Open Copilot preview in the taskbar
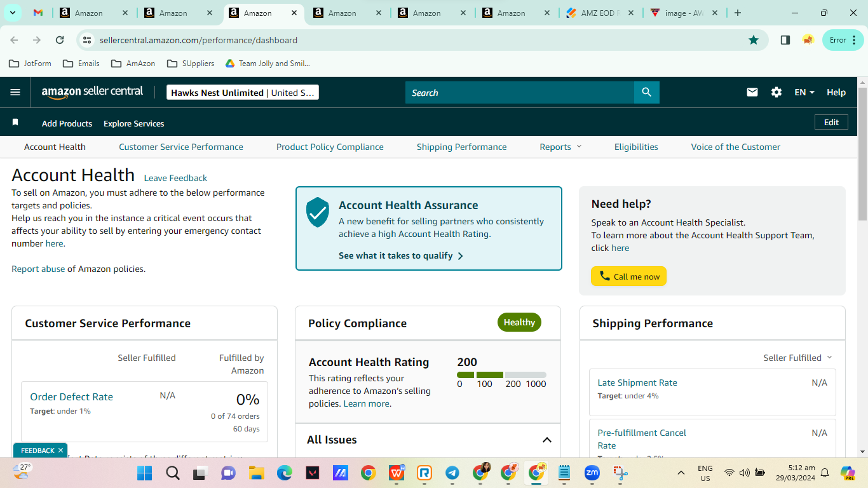This screenshot has width=868, height=488. [x=848, y=473]
